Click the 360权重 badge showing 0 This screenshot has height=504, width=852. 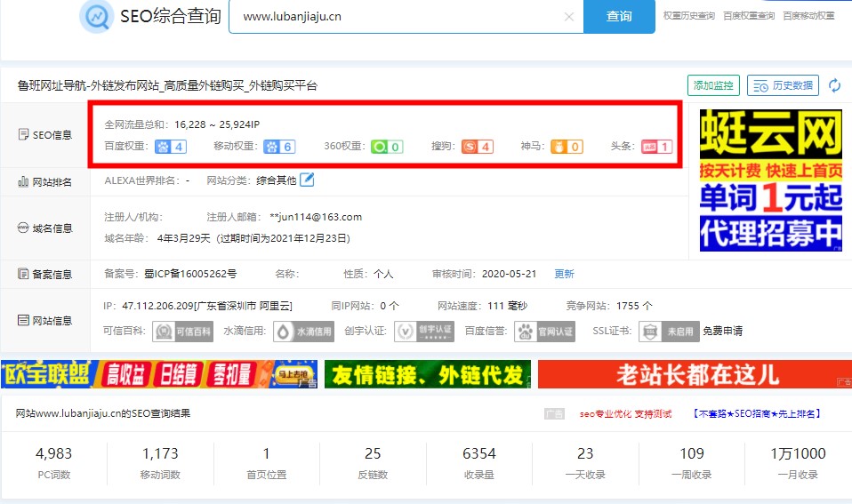point(387,147)
